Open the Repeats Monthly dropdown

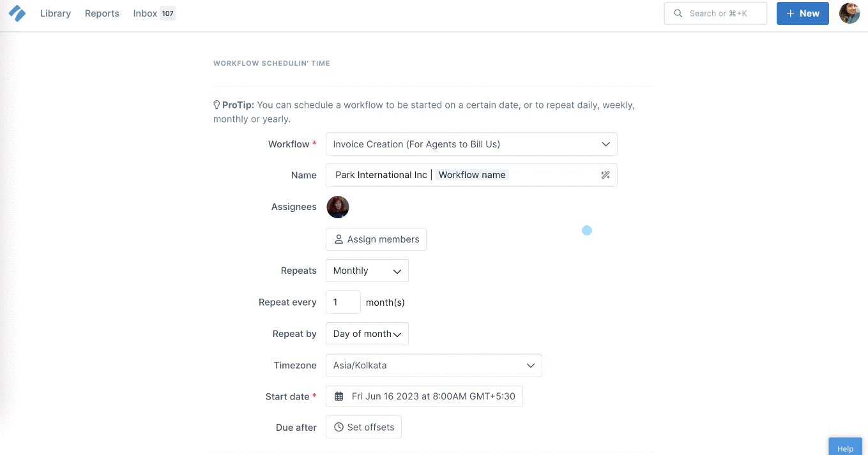pyautogui.click(x=367, y=271)
